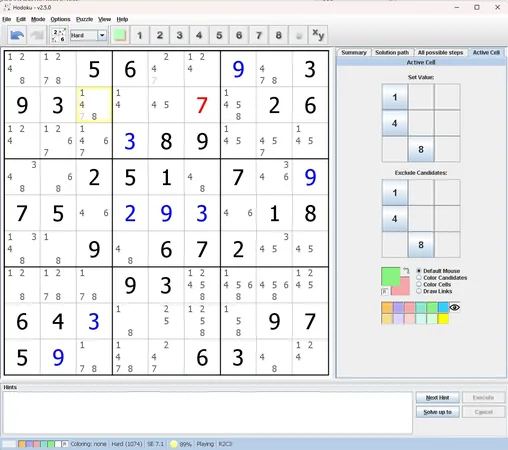Toggle filter for digit 7 in toolbar
Image resolution: width=508 pixels, height=450 pixels.
coord(259,35)
